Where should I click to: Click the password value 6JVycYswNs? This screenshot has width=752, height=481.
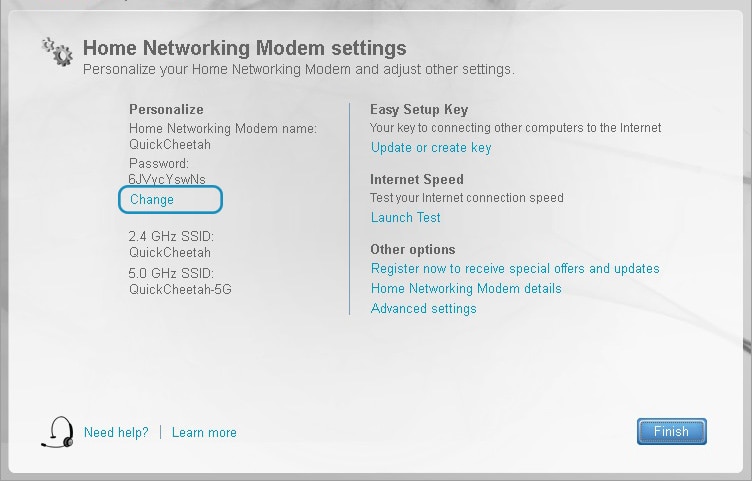[167, 179]
